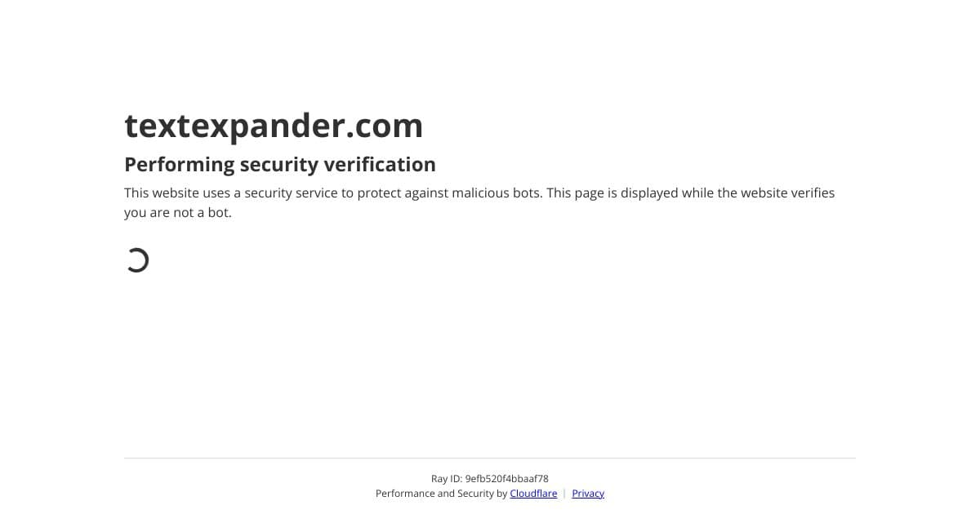Open the Cloudflare link in footer
The height and width of the screenshot is (514, 980).
coord(533,494)
